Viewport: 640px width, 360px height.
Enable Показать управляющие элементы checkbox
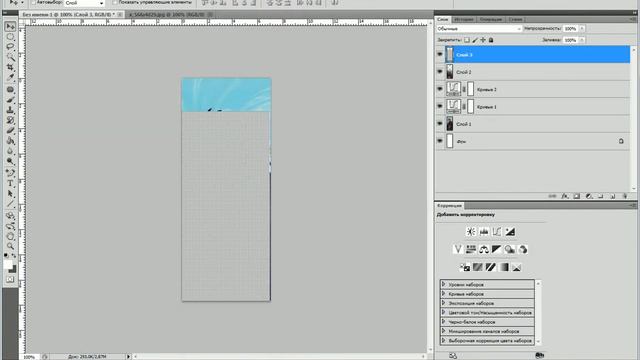tap(115, 2)
